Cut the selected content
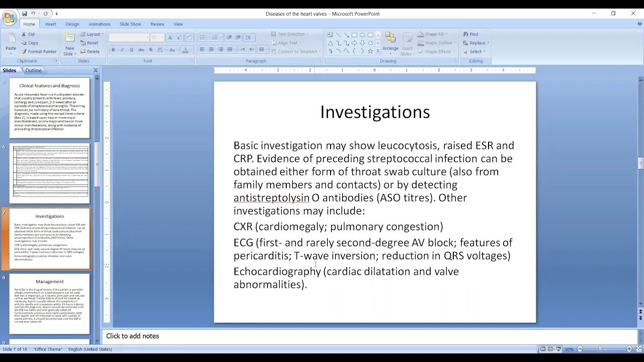The image size is (644, 362). tap(28, 34)
